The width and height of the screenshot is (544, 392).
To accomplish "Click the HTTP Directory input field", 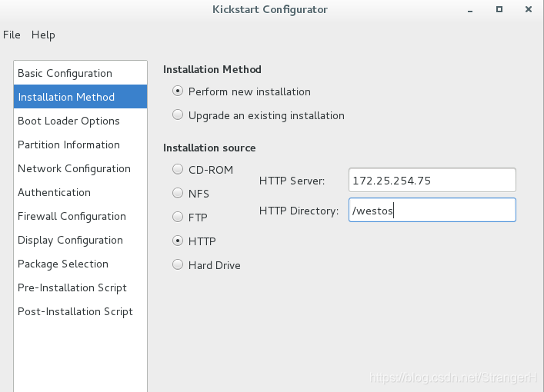I will pos(432,210).
